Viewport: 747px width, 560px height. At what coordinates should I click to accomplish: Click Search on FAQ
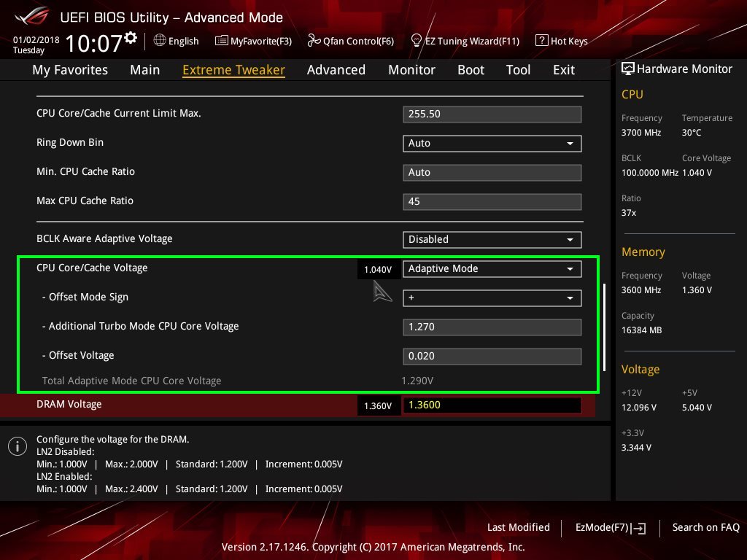coord(705,527)
